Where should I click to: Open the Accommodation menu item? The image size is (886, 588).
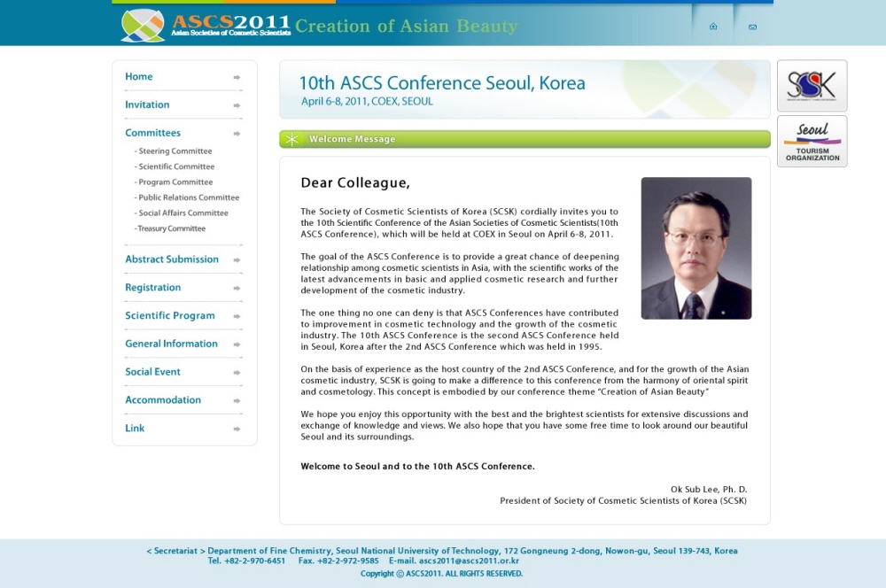click(x=162, y=400)
